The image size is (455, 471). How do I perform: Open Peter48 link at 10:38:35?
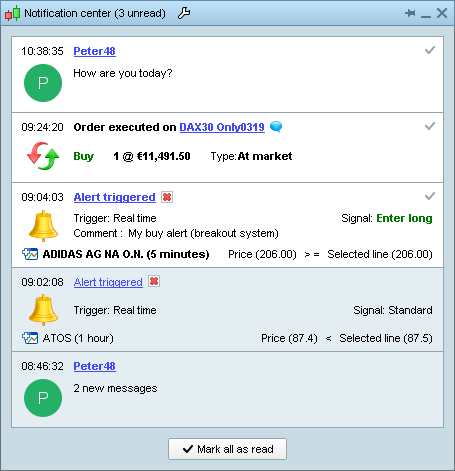click(x=94, y=51)
